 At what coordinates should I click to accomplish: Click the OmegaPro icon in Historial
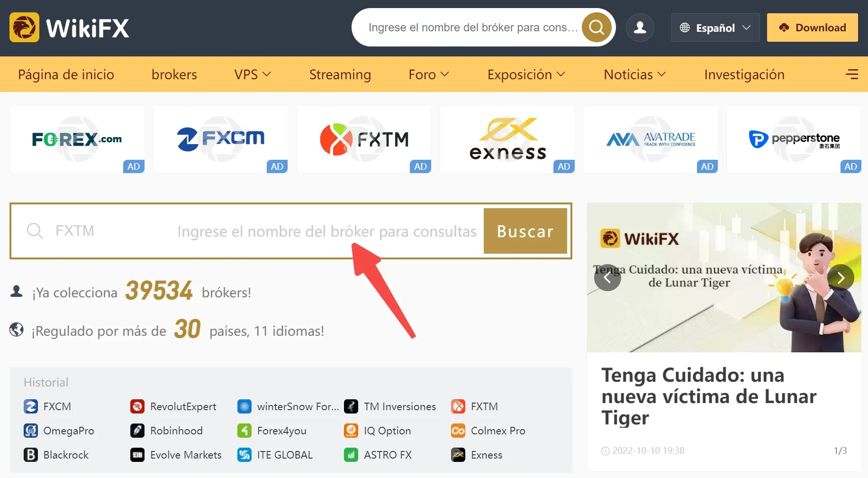point(31,431)
